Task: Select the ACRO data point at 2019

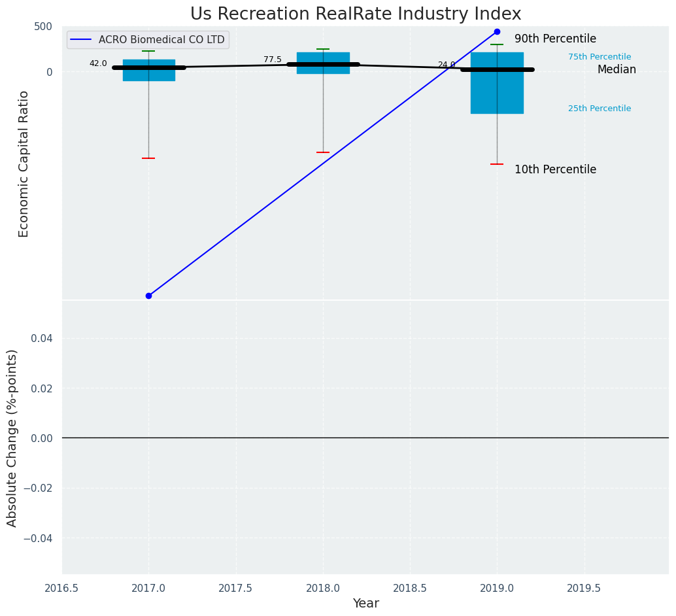Action: (497, 31)
